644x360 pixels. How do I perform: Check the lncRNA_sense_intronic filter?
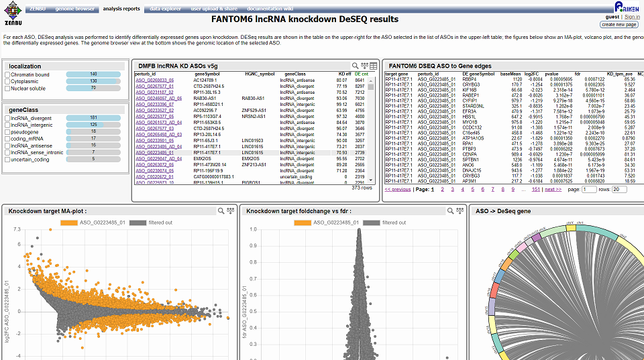click(x=7, y=153)
